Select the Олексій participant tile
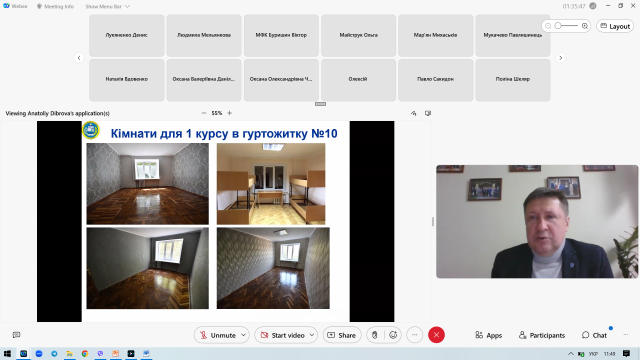The image size is (640, 360). point(358,80)
